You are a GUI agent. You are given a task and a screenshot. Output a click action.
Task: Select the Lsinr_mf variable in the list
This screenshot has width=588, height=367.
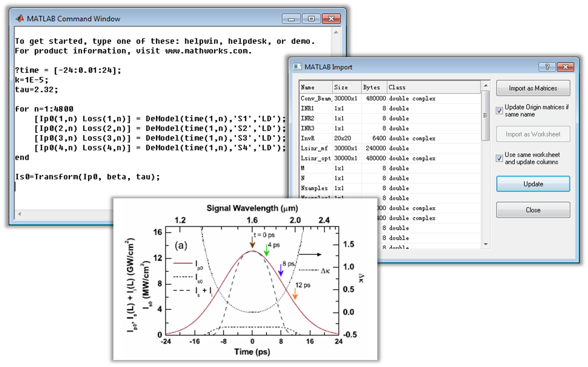(x=315, y=148)
